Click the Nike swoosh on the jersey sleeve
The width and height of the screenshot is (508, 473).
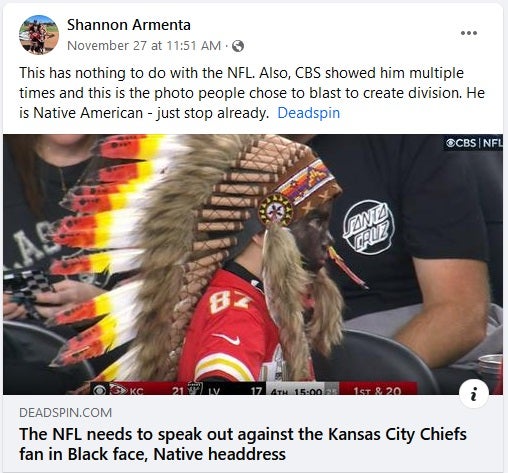coord(228,338)
